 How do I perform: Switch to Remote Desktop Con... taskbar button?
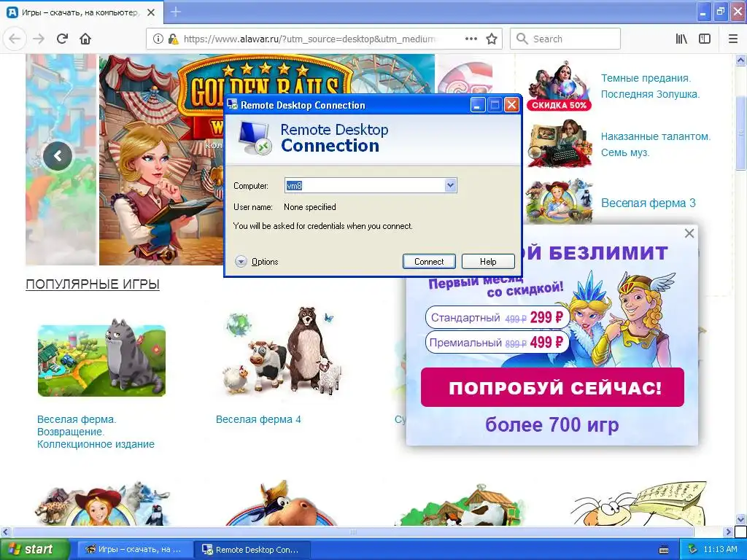(252, 550)
